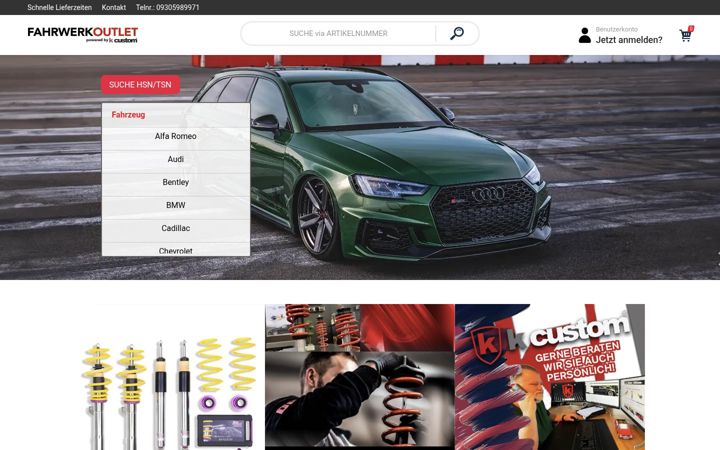Open the mechanic with red springs image
720x450 pixels.
click(x=360, y=377)
